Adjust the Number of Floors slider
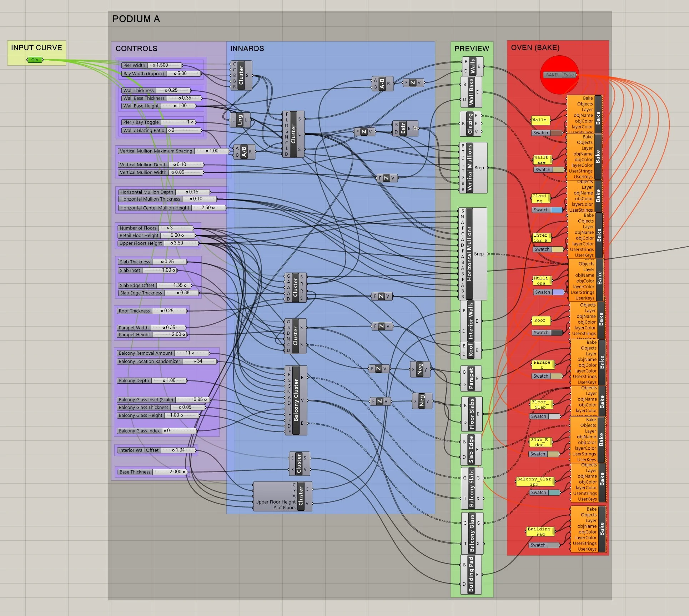The image size is (689, 616). click(155, 228)
